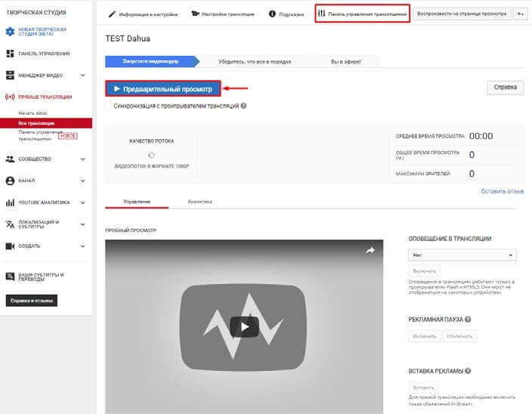Screen dimensions: 532x414
Task: Click the Справка button
Action: (506, 88)
